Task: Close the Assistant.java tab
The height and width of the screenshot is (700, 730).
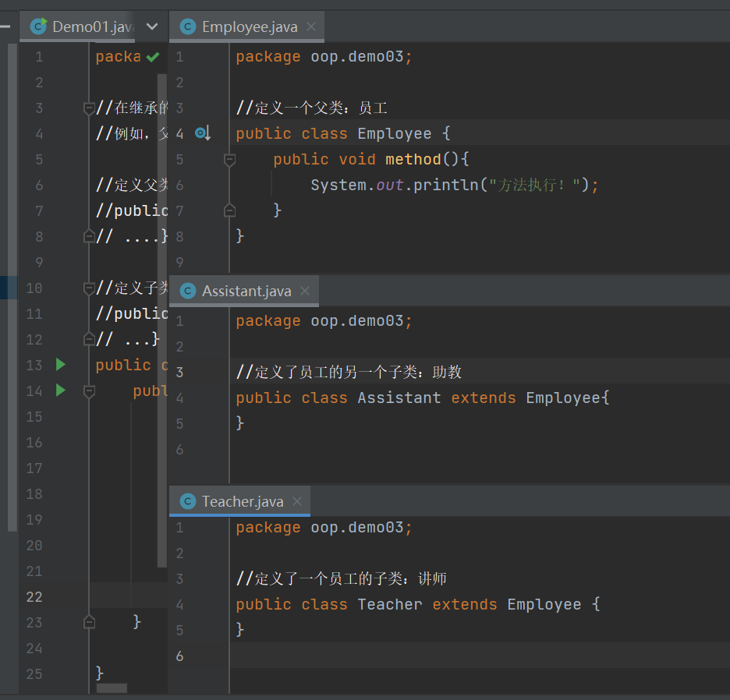Action: [x=305, y=291]
